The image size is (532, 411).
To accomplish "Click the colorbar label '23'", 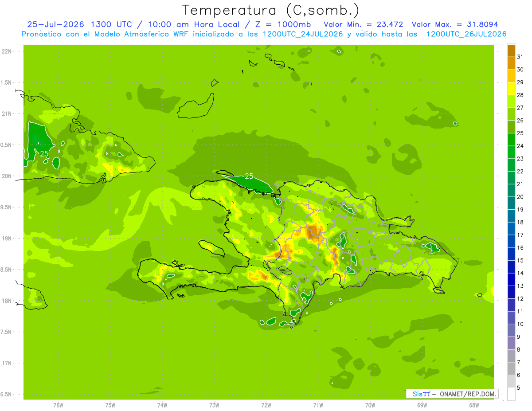I will click(x=520, y=159).
